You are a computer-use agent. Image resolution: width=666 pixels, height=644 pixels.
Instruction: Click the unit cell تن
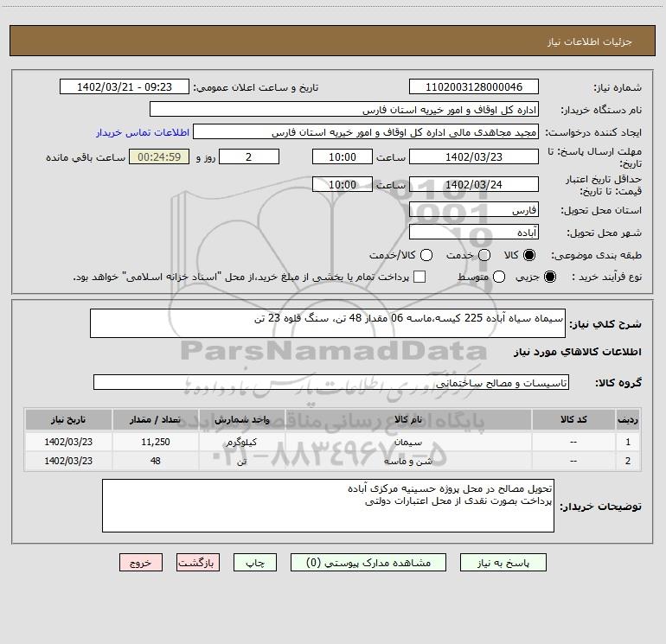(x=241, y=461)
